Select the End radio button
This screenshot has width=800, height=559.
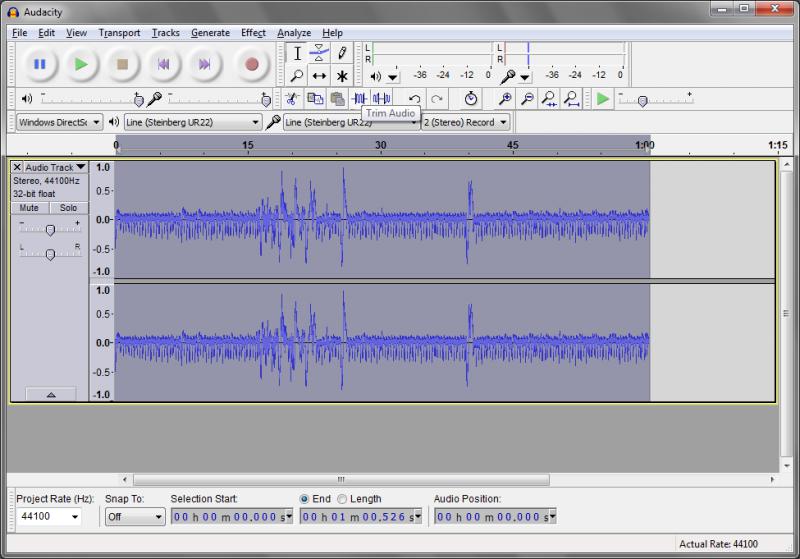pyautogui.click(x=305, y=499)
